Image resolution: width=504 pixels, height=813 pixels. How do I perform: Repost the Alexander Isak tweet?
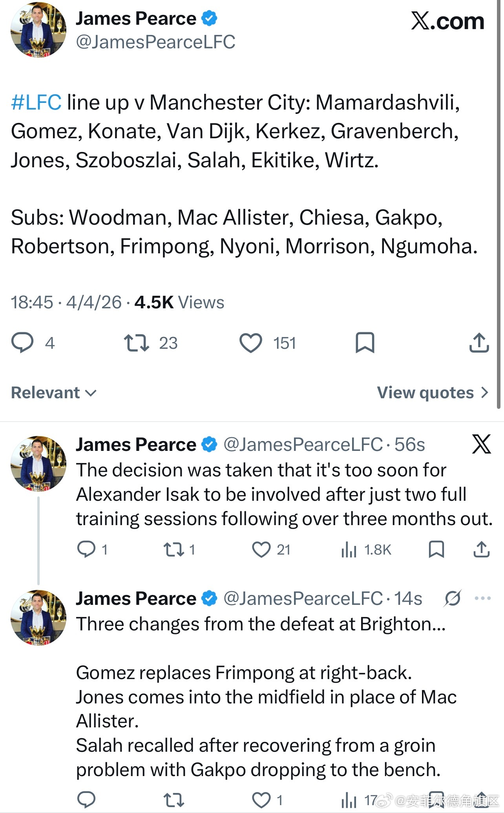[173, 549]
